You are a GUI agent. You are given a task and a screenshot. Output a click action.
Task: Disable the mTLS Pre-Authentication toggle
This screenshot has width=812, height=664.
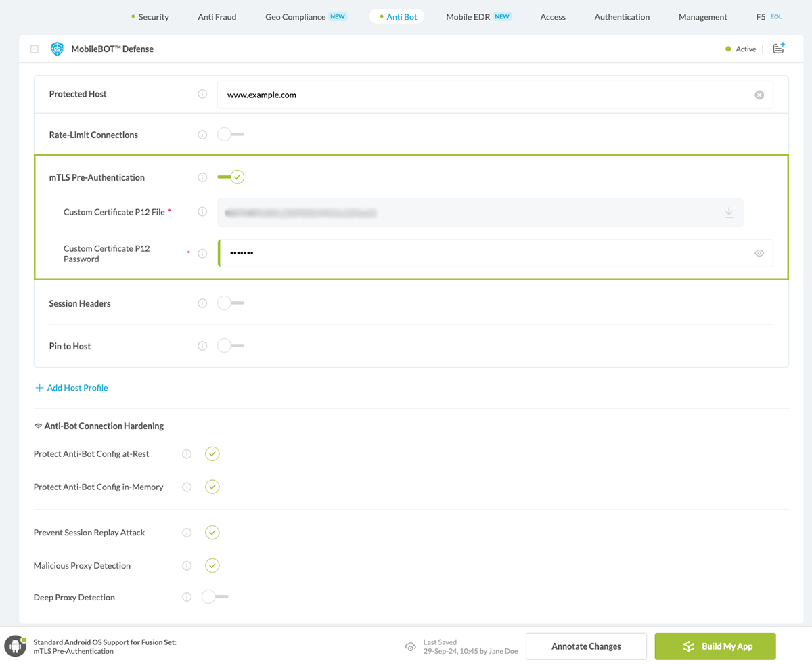(231, 177)
